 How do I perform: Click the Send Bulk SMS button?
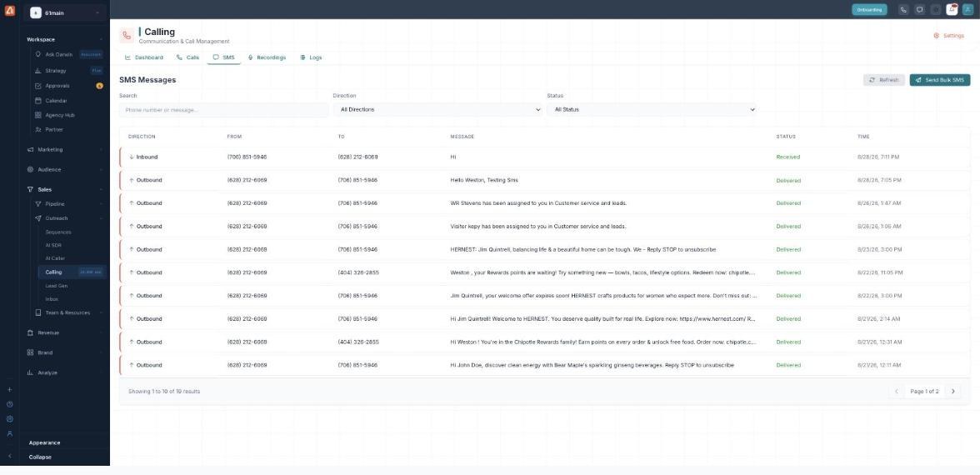tap(939, 80)
